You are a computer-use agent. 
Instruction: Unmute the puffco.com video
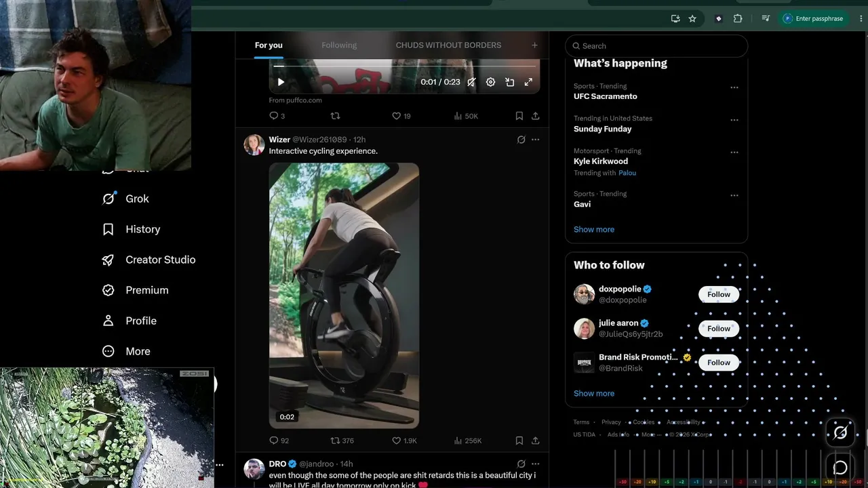(x=471, y=82)
